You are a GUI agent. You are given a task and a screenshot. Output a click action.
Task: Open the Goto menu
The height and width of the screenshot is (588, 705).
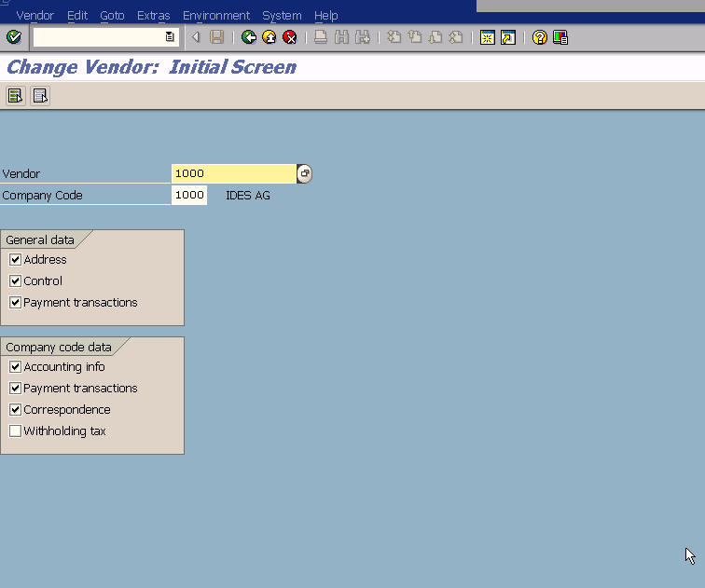112,15
